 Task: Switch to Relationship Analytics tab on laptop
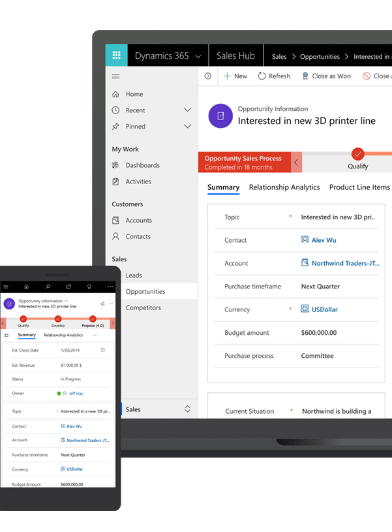click(x=284, y=187)
